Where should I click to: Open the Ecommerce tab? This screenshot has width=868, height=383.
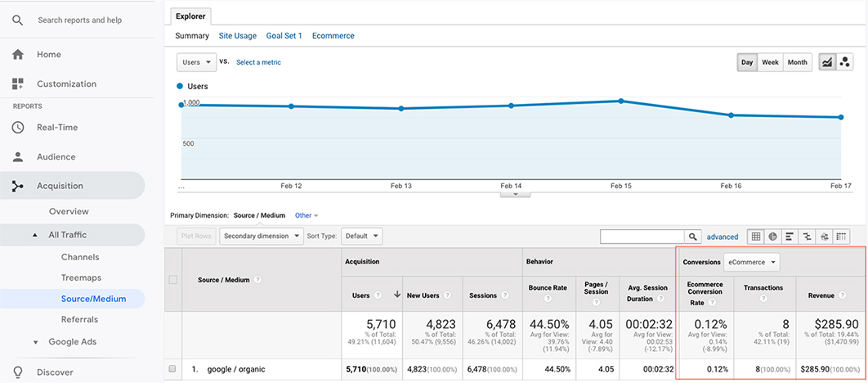[333, 36]
